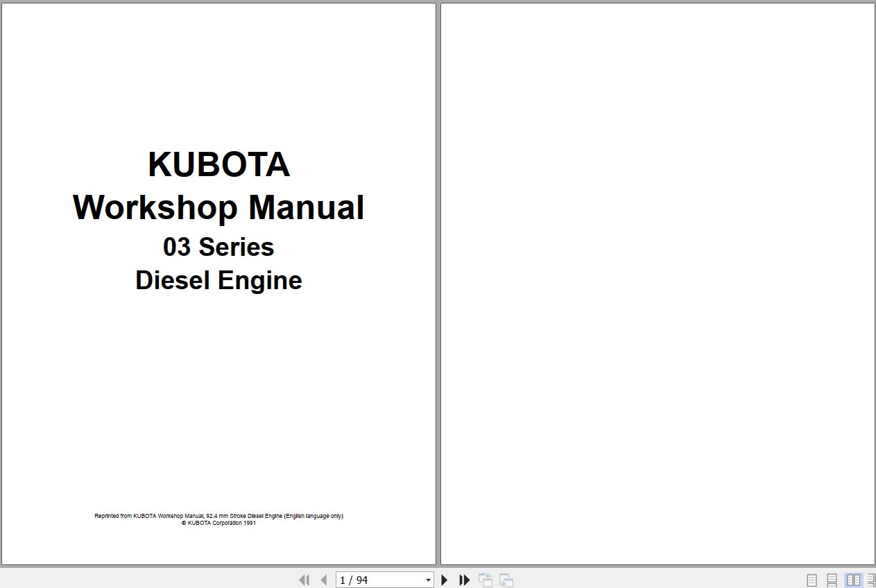The width and height of the screenshot is (876, 588).
Task: Go to the first page
Action: tap(304, 580)
